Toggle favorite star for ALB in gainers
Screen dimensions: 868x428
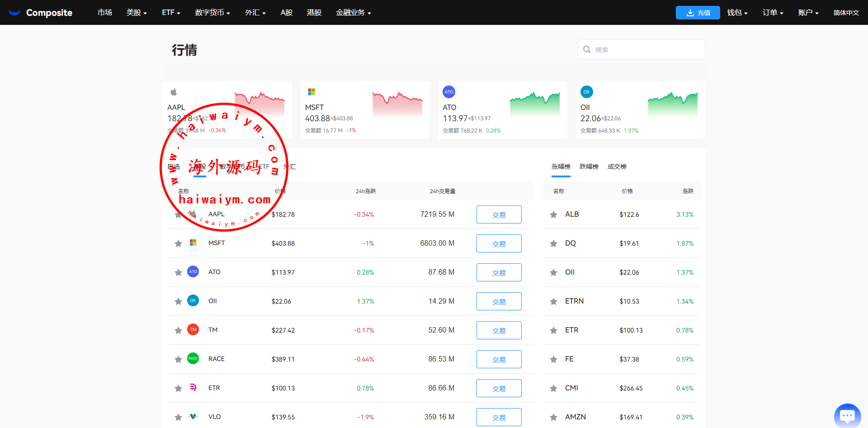click(553, 214)
